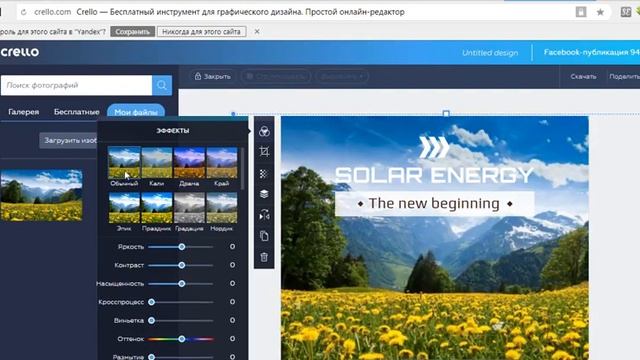640x360 pixels.
Task: Delete element with trash icon
Action: tap(264, 257)
